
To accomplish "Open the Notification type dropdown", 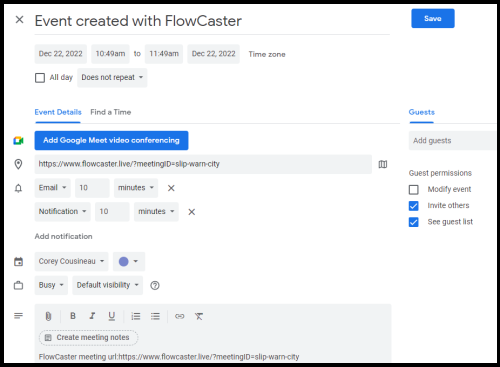I will coord(63,212).
